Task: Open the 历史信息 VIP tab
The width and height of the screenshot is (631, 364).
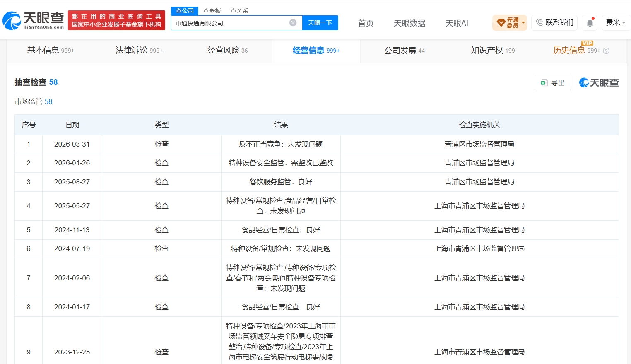Action: pos(577,51)
